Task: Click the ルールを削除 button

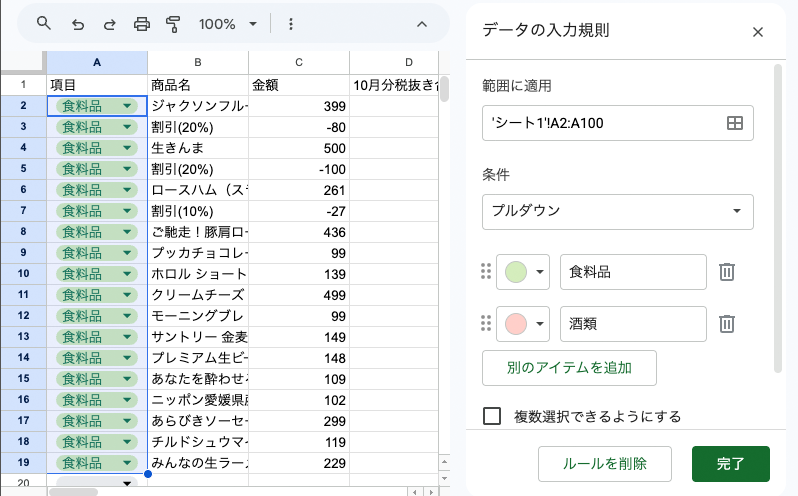Action: [x=605, y=463]
